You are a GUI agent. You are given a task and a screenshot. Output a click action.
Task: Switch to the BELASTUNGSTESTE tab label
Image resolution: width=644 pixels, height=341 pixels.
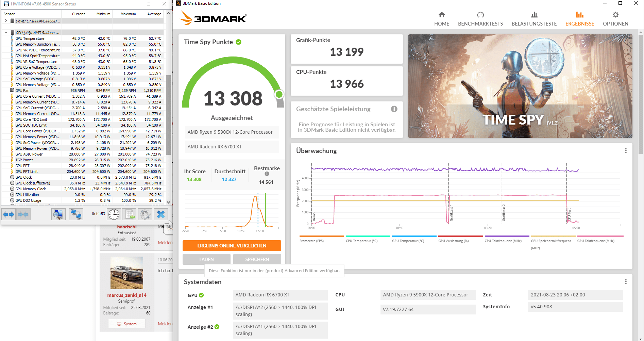click(534, 24)
